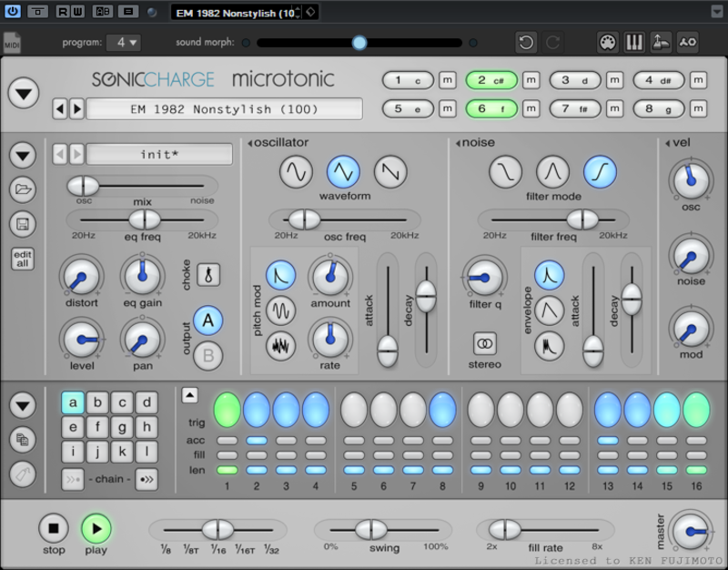
Task: Mute drum channel 2
Action: pos(531,80)
